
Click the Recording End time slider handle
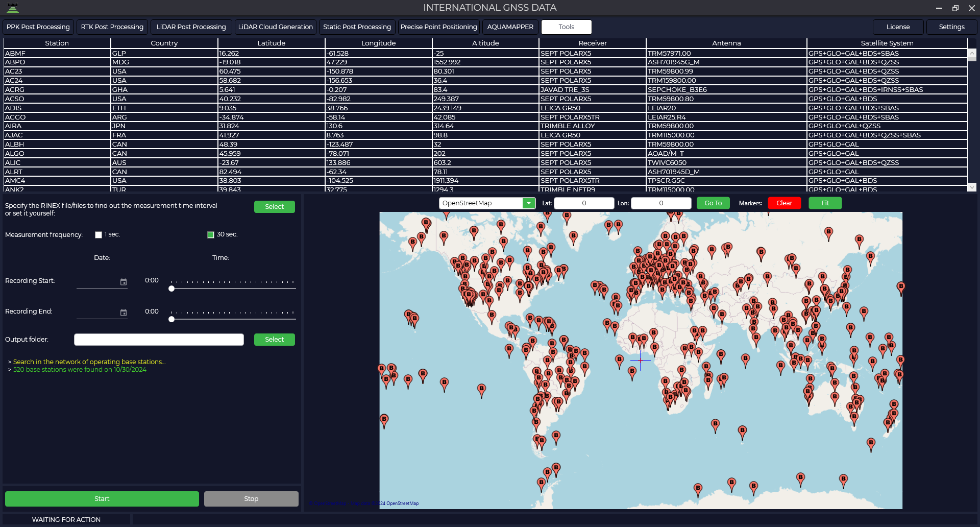click(172, 319)
